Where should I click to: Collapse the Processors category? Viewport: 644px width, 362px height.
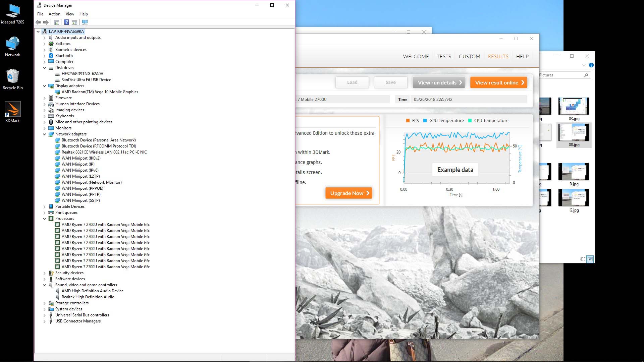click(x=44, y=219)
